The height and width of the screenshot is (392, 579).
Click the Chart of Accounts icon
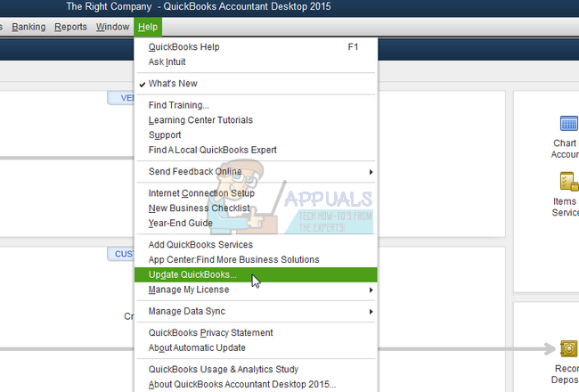point(568,124)
